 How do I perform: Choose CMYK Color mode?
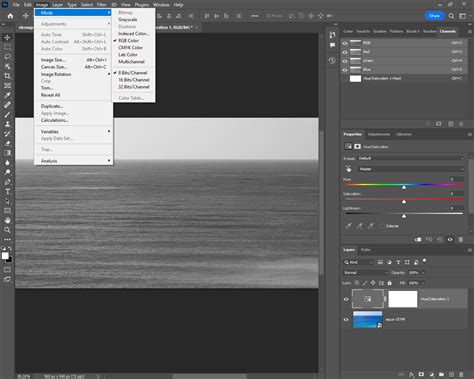[x=130, y=48]
